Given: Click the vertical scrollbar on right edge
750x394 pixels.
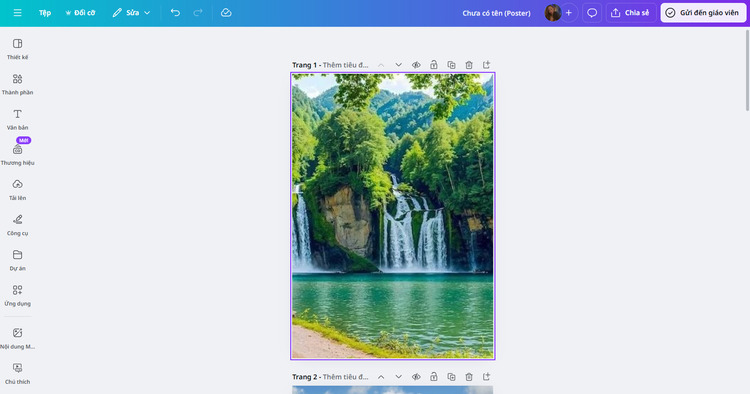Looking at the screenshot, I should tap(747, 70).
